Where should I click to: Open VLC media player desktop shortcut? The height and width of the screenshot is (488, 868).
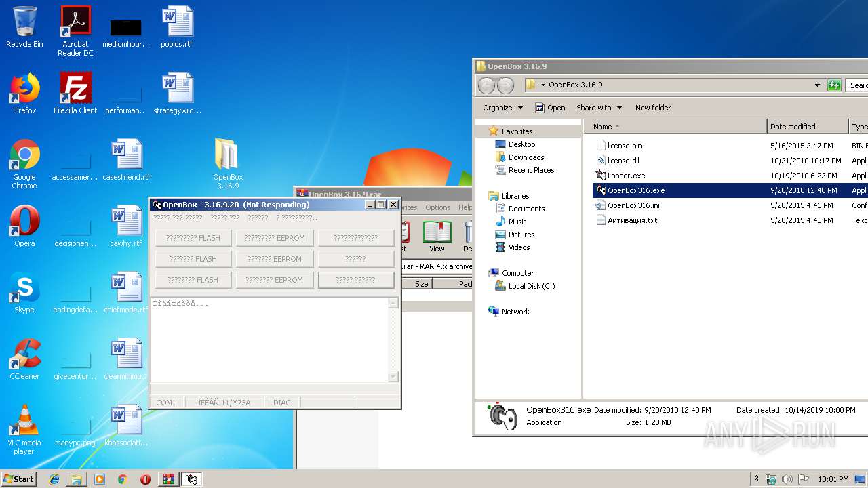coord(24,430)
